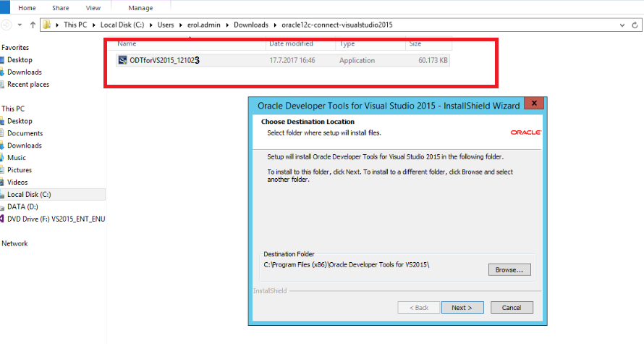Click Next in the InstallShield wizard
The width and height of the screenshot is (644, 344).
(462, 308)
